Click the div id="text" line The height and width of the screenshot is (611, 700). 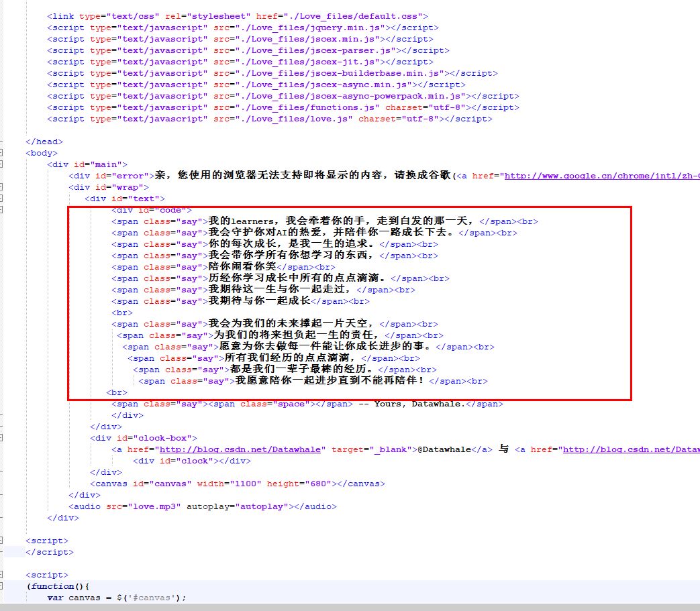[125, 199]
